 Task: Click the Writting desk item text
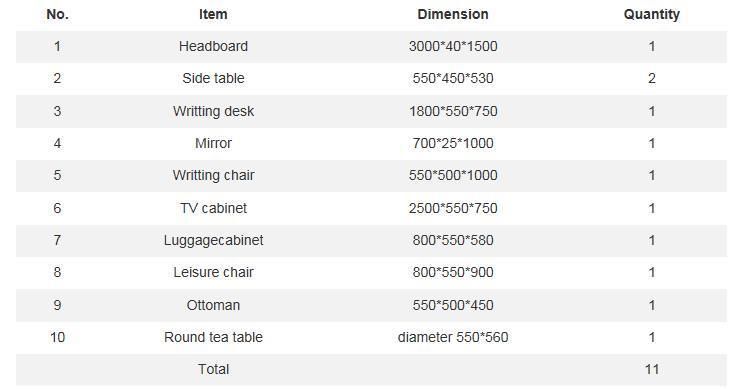(213, 111)
